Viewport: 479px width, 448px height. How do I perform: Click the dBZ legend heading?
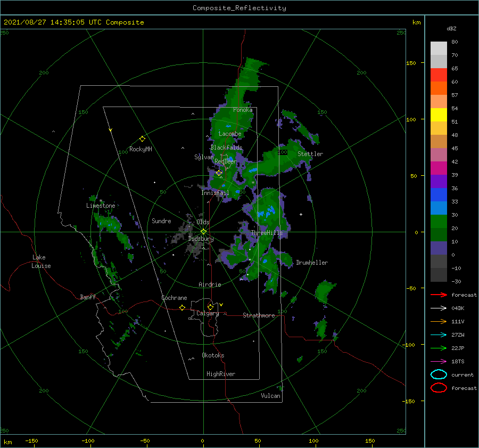click(x=451, y=28)
